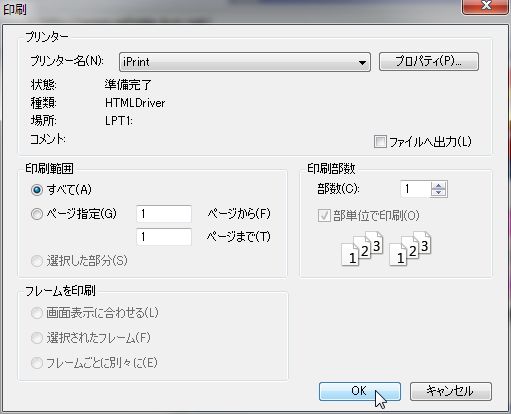511x414 pixels.
Task: Click the 部数(C) copies number field
Action: pyautogui.click(x=415, y=189)
